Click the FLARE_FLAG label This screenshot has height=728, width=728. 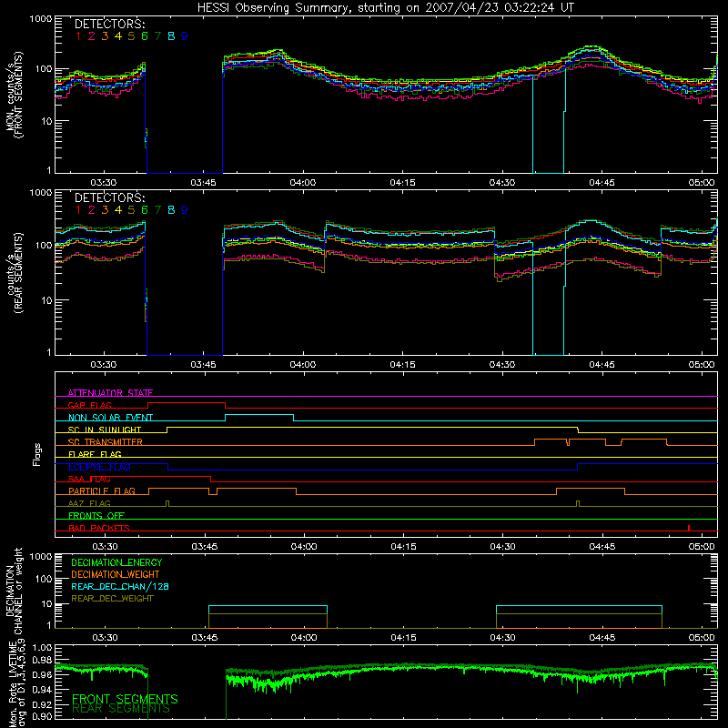(x=95, y=454)
